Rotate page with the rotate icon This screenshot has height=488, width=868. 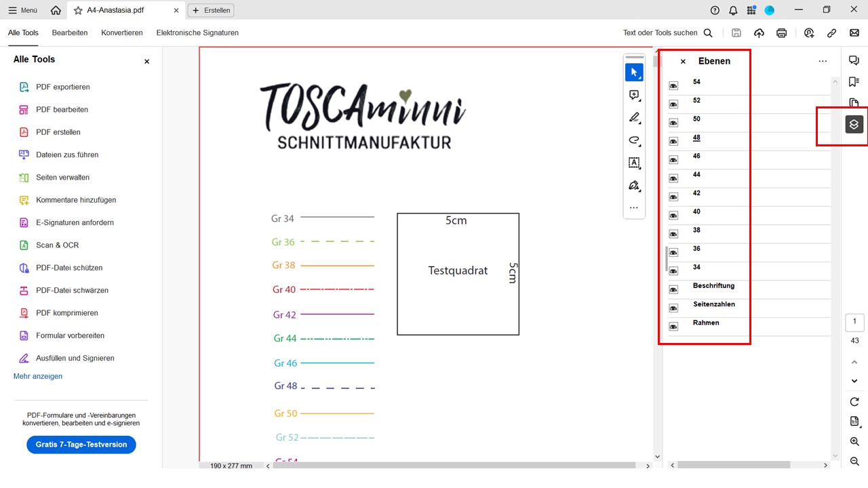click(854, 402)
